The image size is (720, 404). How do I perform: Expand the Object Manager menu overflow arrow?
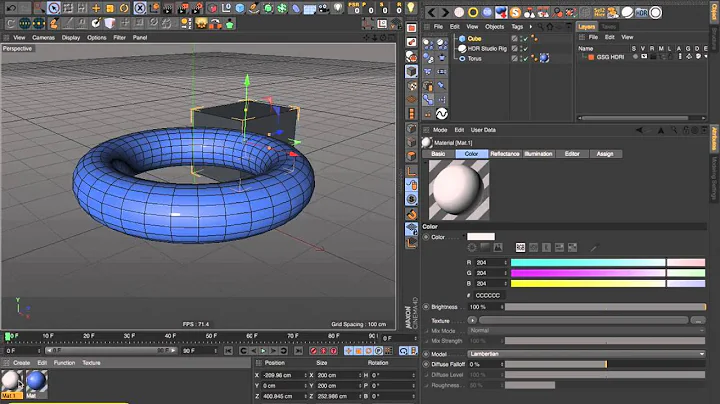[x=531, y=27]
